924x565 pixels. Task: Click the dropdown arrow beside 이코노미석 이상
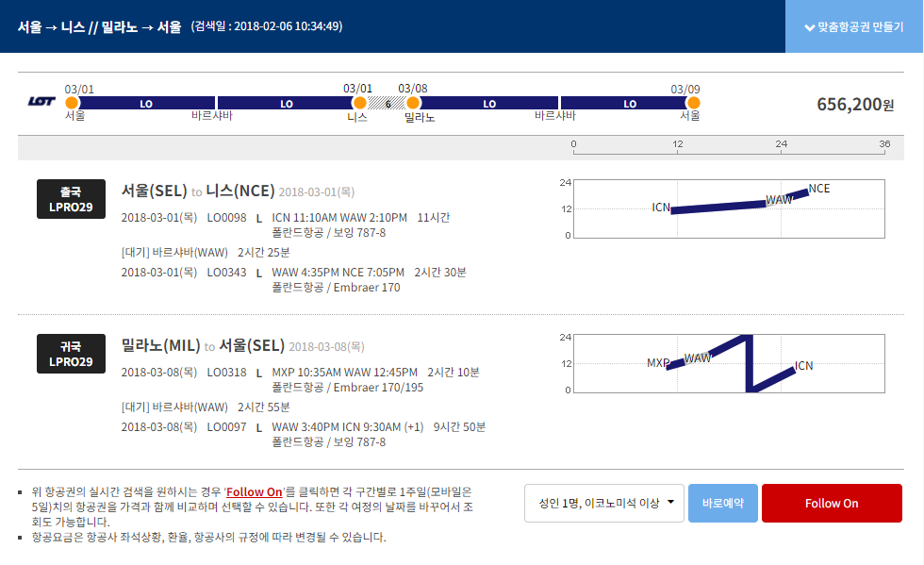click(x=670, y=503)
